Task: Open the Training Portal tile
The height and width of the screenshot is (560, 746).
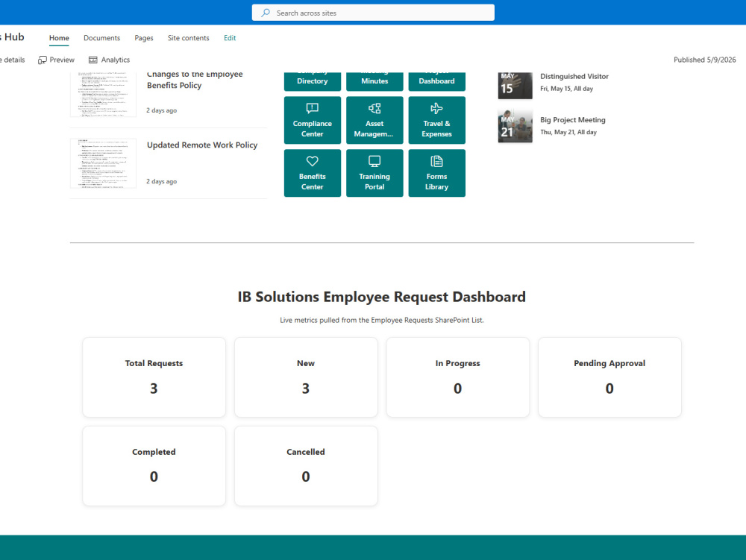Action: (374, 173)
